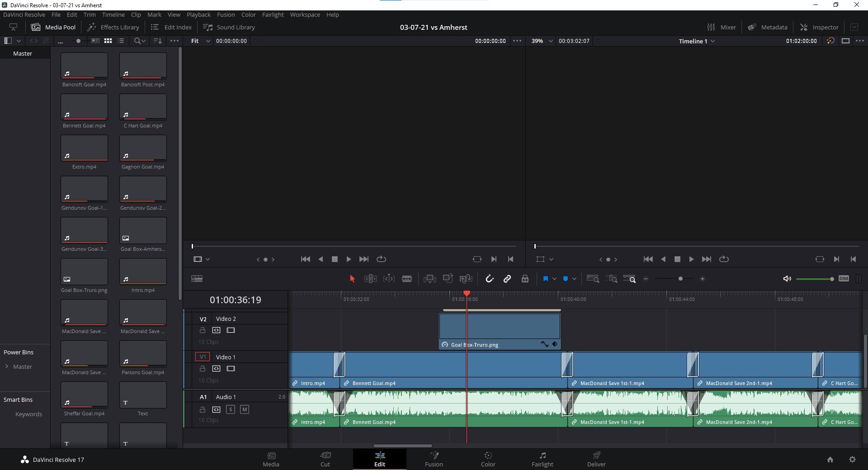The height and width of the screenshot is (470, 868).
Task: Switch to the Color page
Action: pyautogui.click(x=488, y=459)
